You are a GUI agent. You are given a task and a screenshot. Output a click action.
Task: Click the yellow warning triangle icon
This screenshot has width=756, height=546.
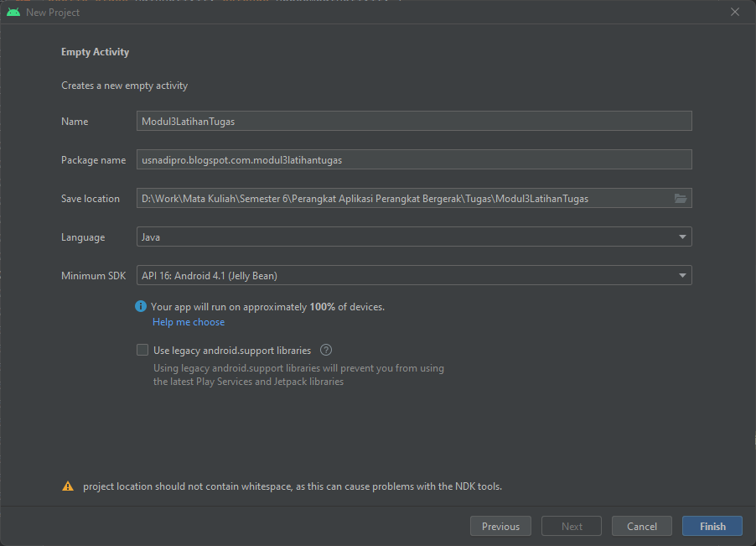(x=68, y=486)
